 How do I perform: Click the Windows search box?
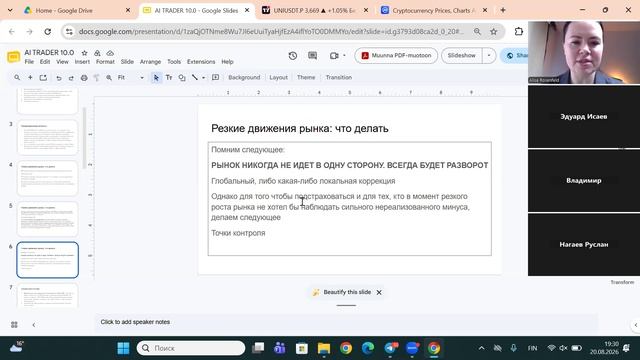tap(191, 348)
